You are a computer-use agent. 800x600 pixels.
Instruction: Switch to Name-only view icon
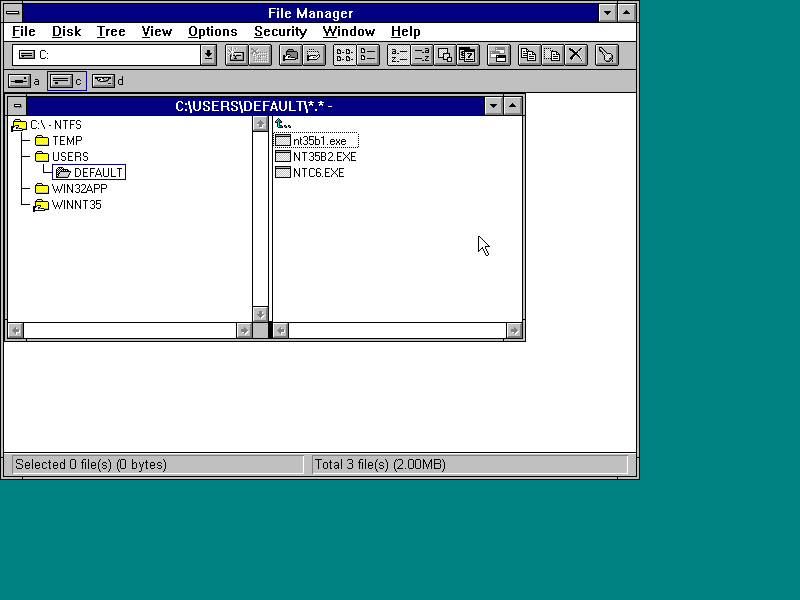coord(344,55)
